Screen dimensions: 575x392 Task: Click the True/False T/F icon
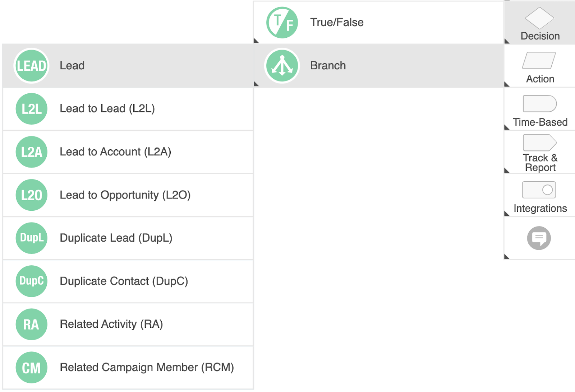click(282, 23)
